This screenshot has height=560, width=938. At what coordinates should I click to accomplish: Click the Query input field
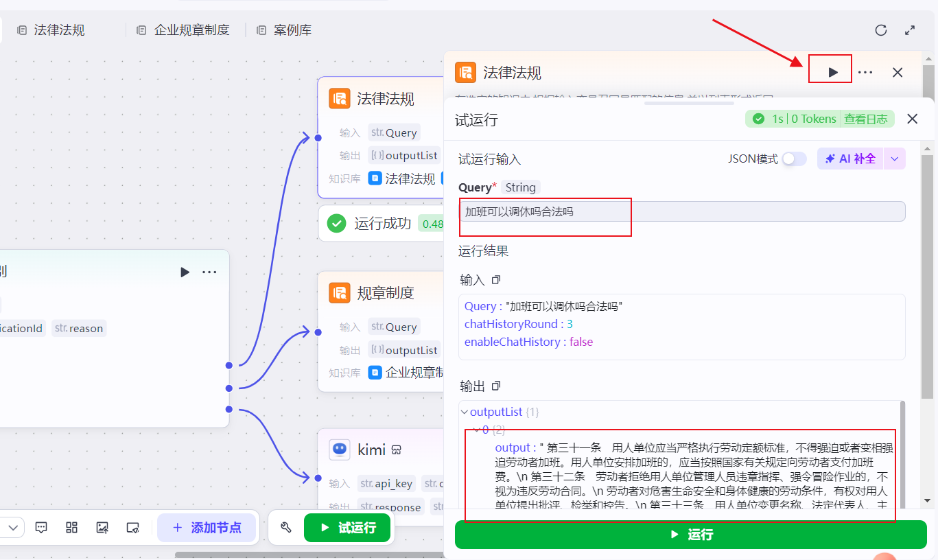[681, 211]
